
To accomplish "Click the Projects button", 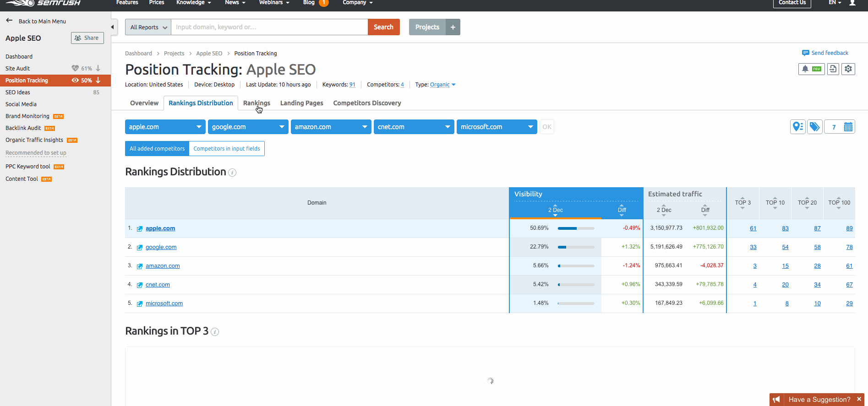I will (x=427, y=27).
